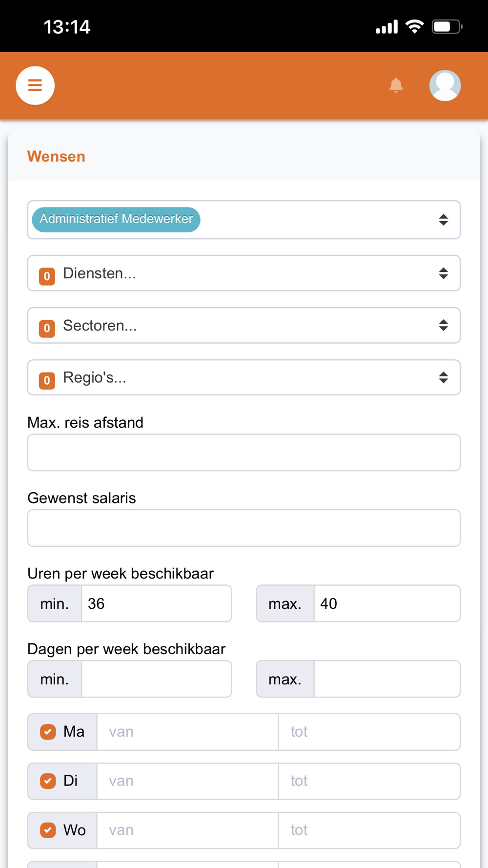Image resolution: width=488 pixels, height=868 pixels.
Task: Click the Administratief Medewerker tag
Action: click(x=116, y=219)
